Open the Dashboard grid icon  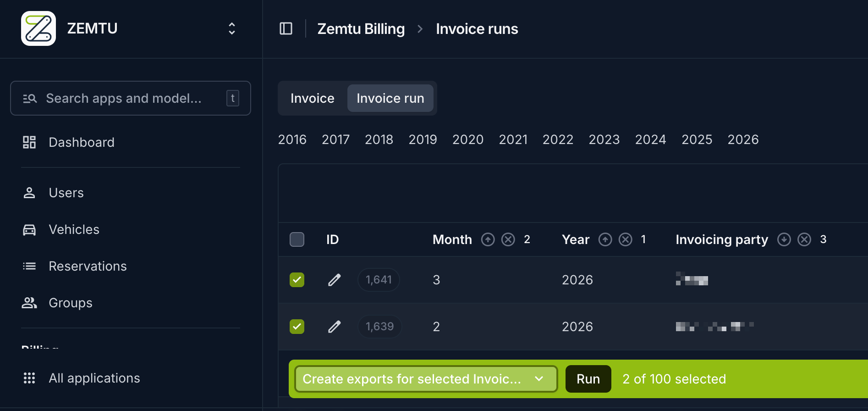pyautogui.click(x=29, y=142)
